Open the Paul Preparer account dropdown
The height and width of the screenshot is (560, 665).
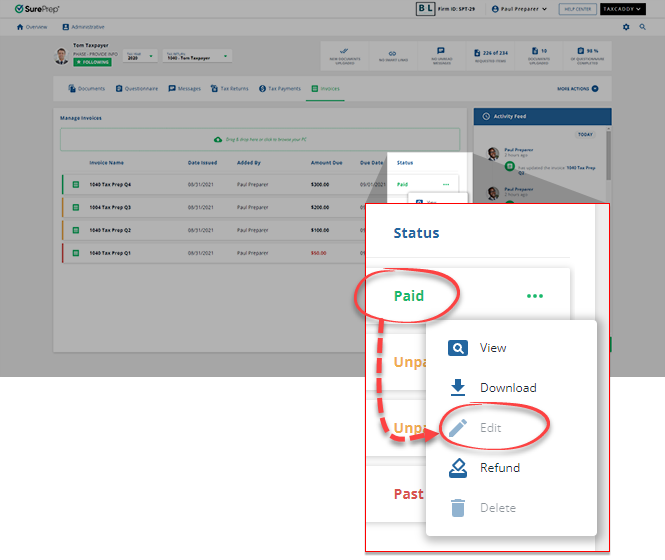coord(520,9)
